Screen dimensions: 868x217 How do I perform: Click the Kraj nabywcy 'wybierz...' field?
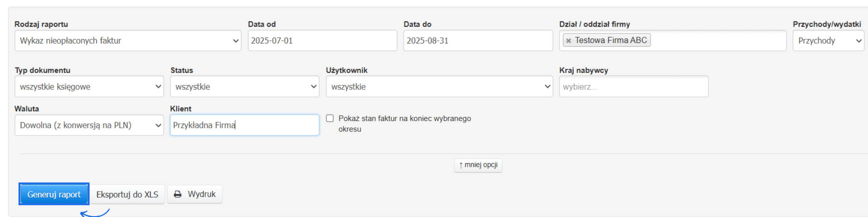pos(633,87)
